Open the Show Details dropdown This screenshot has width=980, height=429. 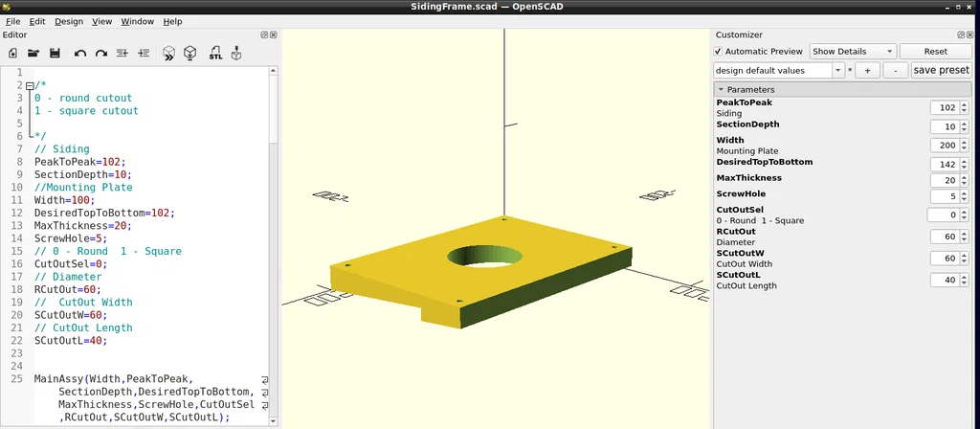(x=853, y=52)
